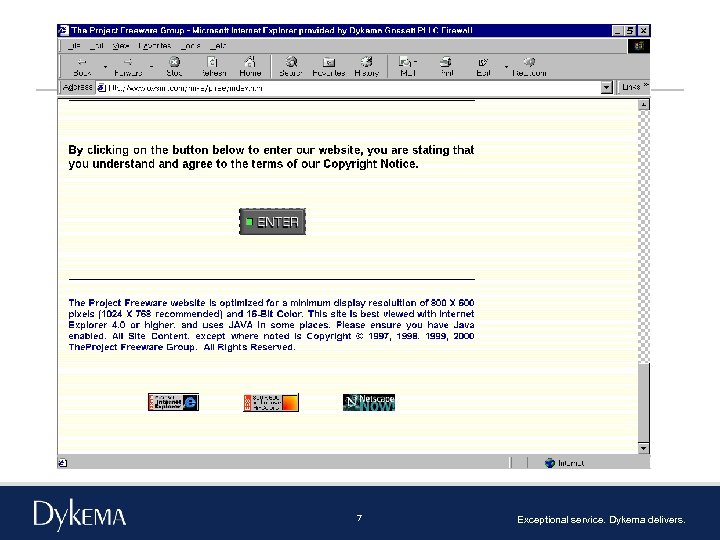Click the 'Copyright Notice' text

click(371, 164)
